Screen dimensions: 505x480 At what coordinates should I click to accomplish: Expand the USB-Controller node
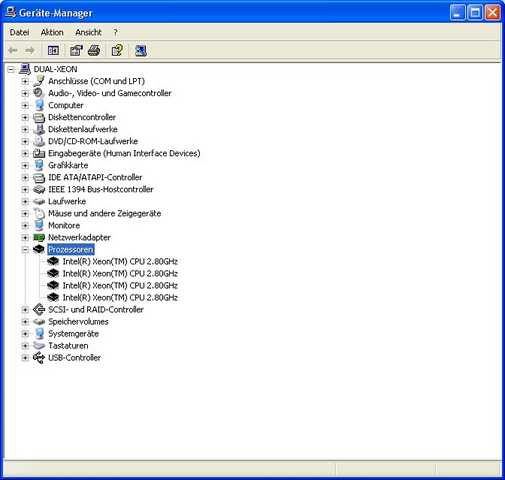[x=25, y=358]
